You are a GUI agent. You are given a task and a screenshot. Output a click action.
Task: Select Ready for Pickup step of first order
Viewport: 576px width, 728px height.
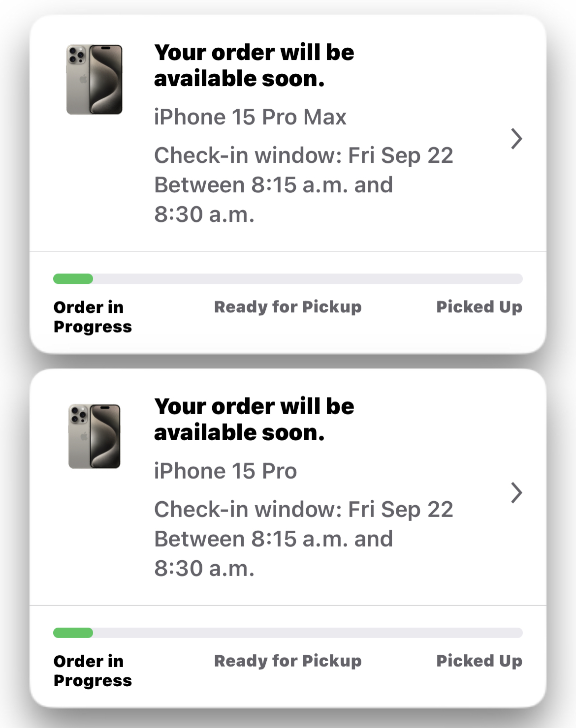click(288, 307)
